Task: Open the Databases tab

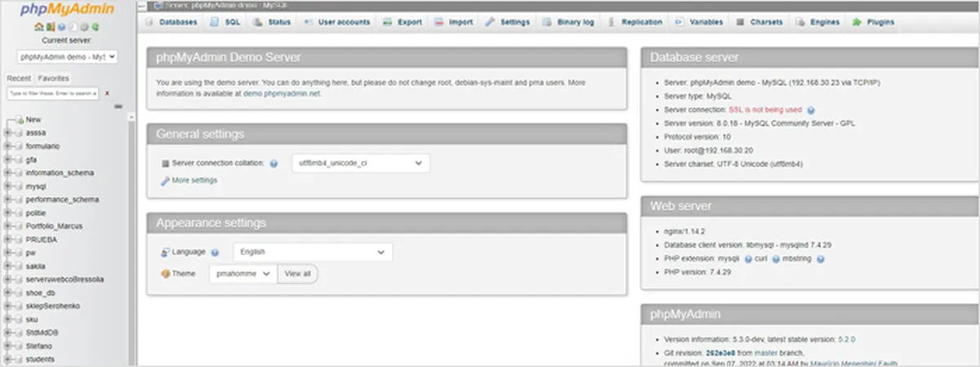Action: (x=172, y=22)
